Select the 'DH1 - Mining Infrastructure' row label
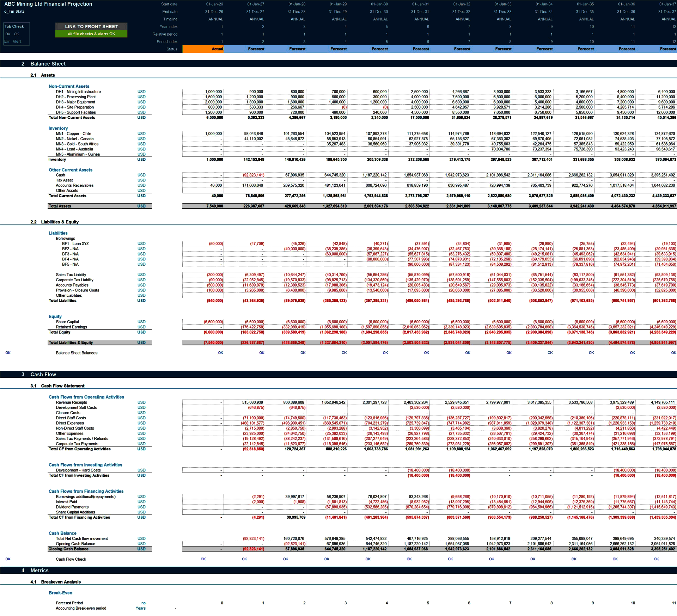Viewport: 677px width, 616px height. pyautogui.click(x=78, y=92)
